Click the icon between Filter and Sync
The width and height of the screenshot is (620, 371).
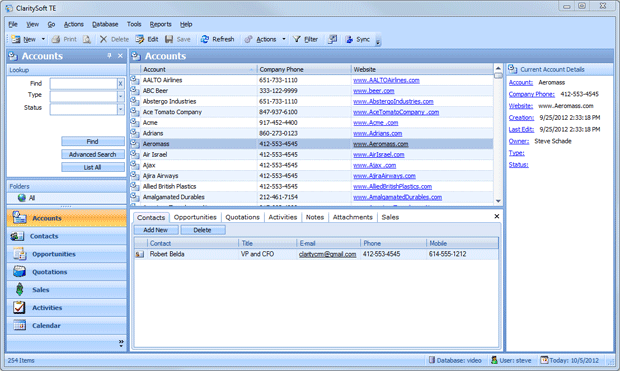tap(333, 39)
